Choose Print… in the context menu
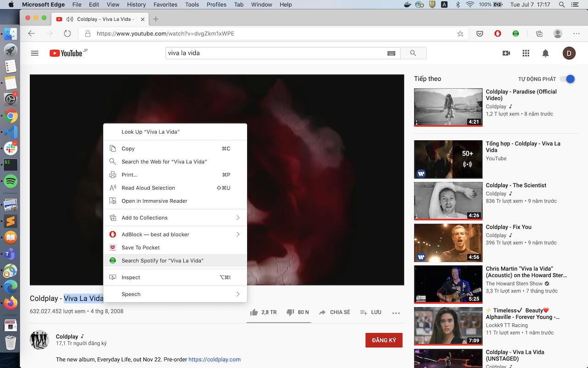 click(x=175, y=175)
